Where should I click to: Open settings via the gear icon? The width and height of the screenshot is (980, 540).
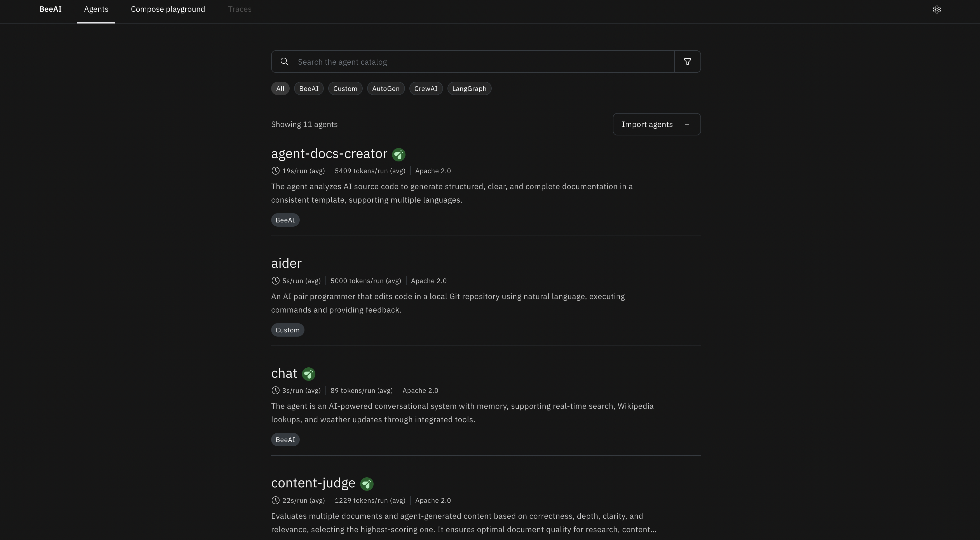tap(937, 10)
